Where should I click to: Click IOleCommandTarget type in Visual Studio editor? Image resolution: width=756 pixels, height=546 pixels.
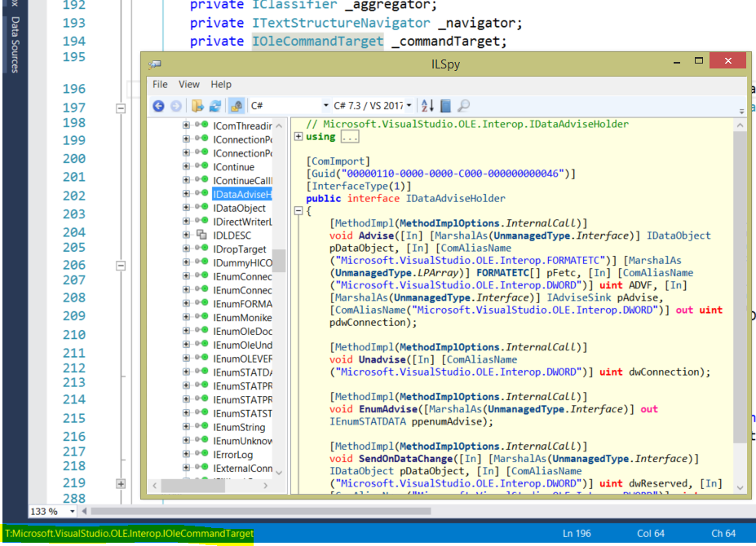pyautogui.click(x=318, y=42)
